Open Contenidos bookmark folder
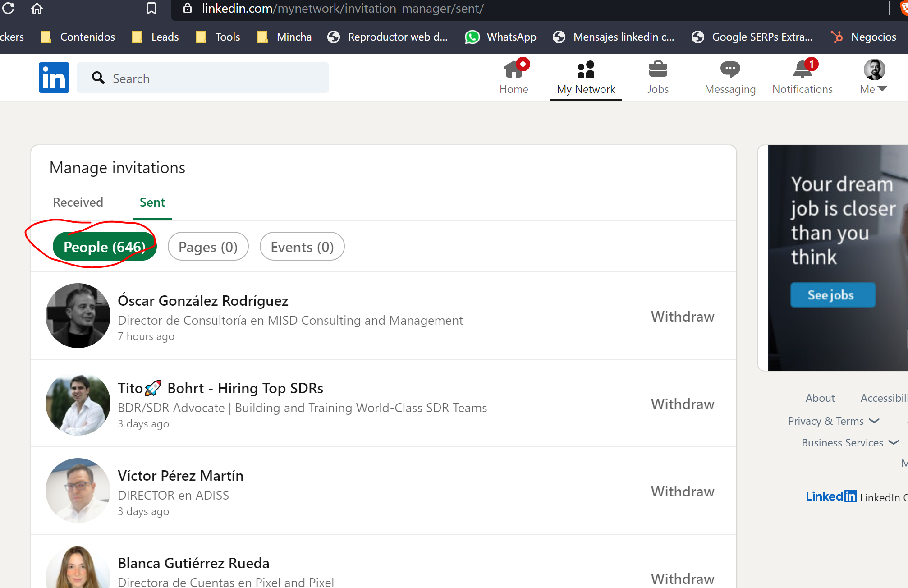Viewport: 908px width, 588px height. point(78,37)
